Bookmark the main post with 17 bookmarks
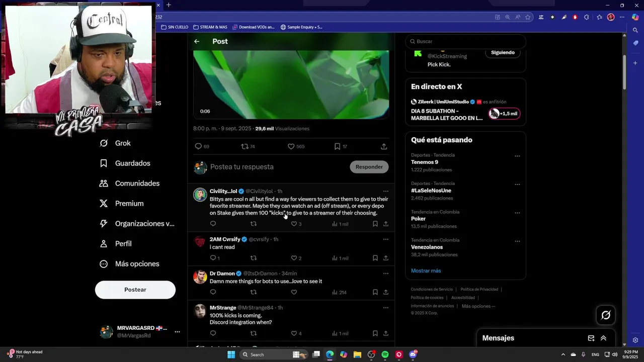This screenshot has width=644, height=362. point(341,146)
